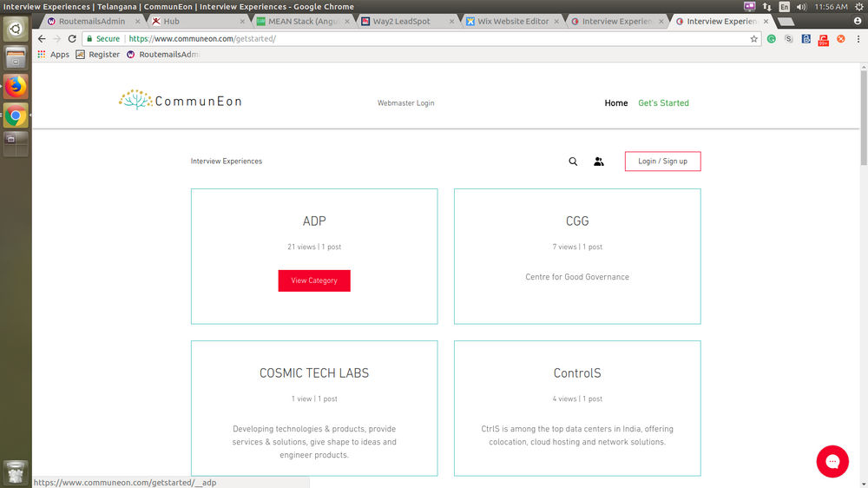Open workspace switcher in dock

click(x=16, y=144)
